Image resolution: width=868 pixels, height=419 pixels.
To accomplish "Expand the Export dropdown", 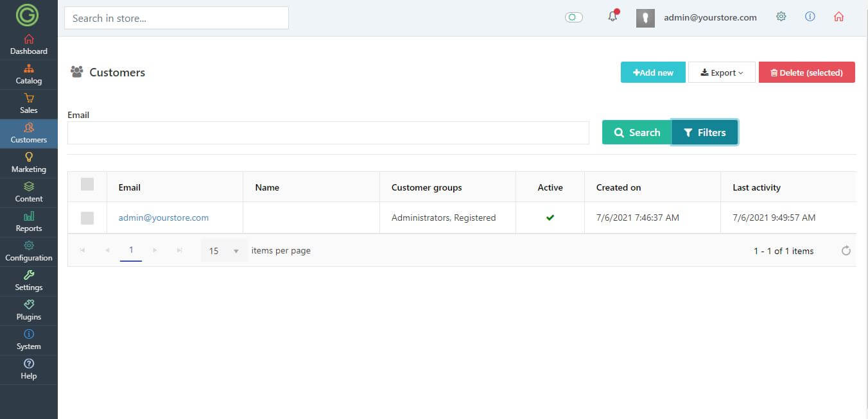I will 722,73.
